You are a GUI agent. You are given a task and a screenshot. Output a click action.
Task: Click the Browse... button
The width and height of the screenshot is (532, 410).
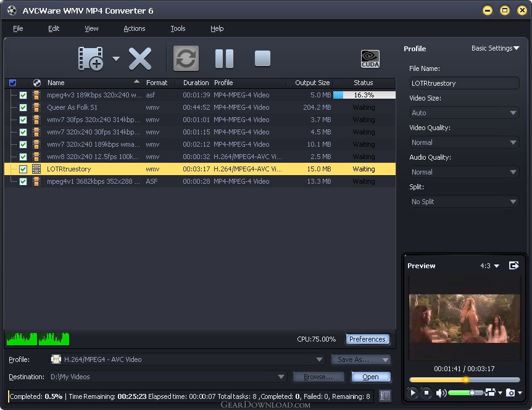[318, 377]
